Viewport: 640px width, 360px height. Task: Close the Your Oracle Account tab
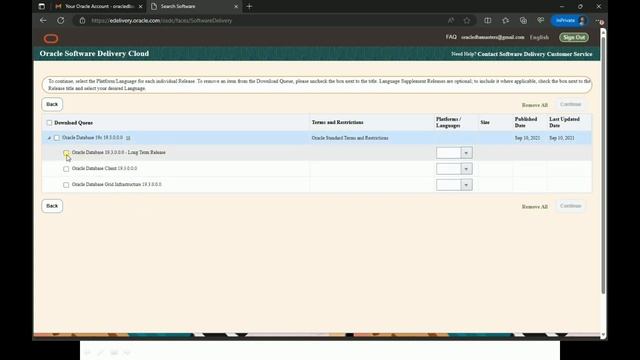tap(140, 7)
